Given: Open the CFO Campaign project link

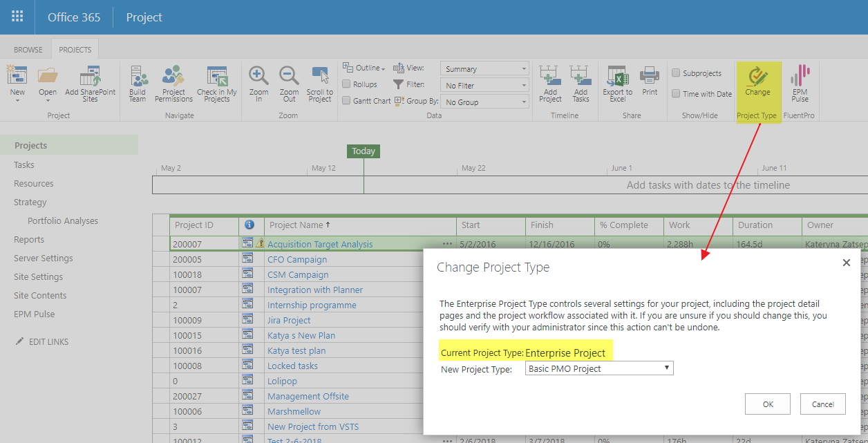Looking at the screenshot, I should 297,259.
